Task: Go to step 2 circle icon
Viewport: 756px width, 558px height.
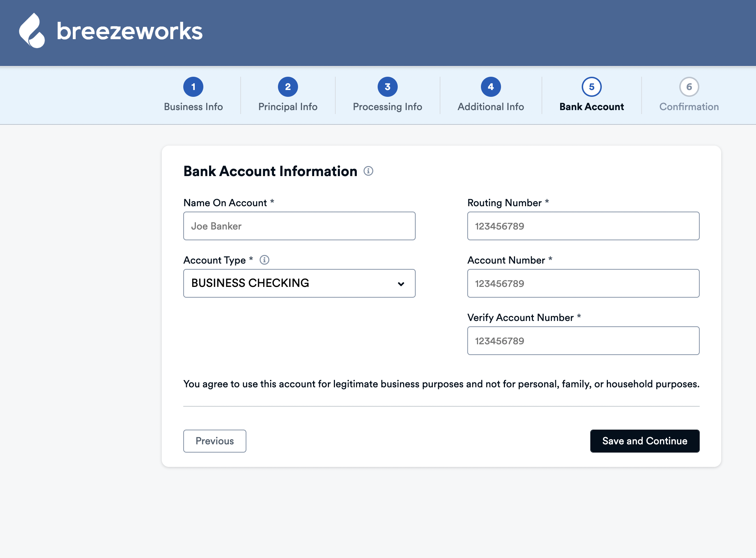Action: pyautogui.click(x=288, y=87)
